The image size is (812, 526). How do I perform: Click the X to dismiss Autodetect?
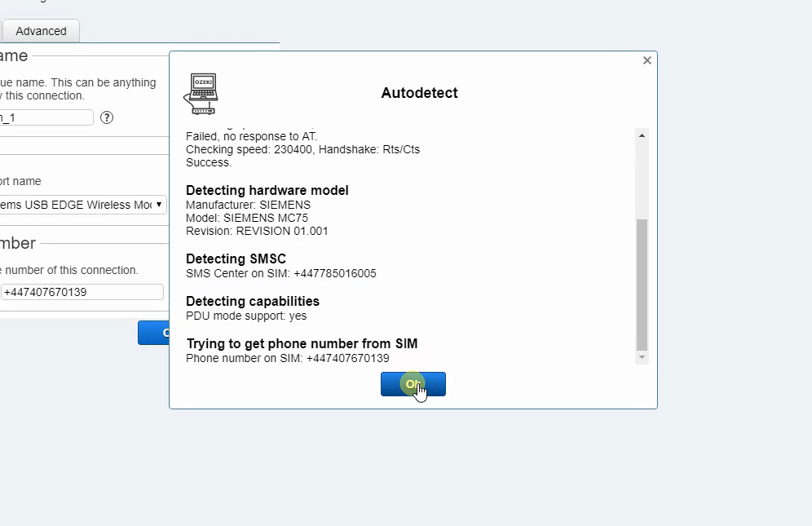(647, 60)
